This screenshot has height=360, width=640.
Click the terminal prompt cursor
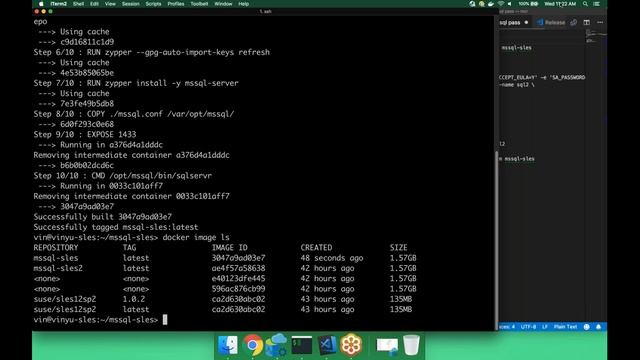pyautogui.click(x=165, y=320)
